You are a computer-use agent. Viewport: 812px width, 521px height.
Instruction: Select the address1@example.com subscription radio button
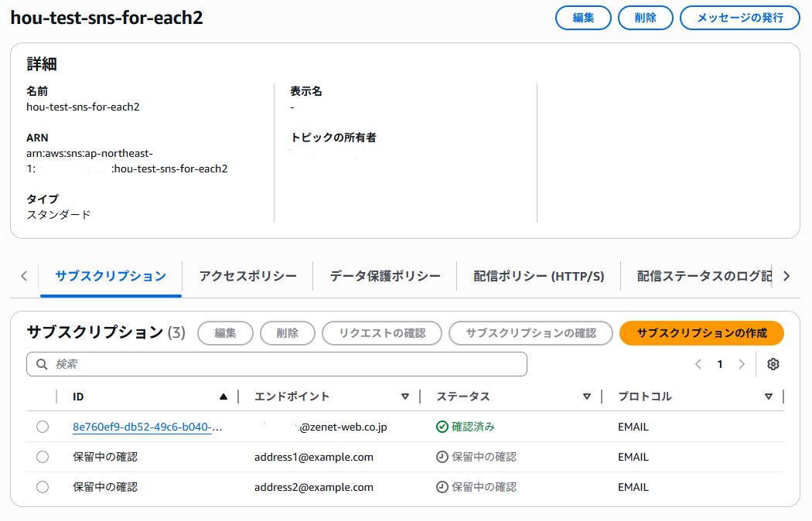pyautogui.click(x=43, y=457)
